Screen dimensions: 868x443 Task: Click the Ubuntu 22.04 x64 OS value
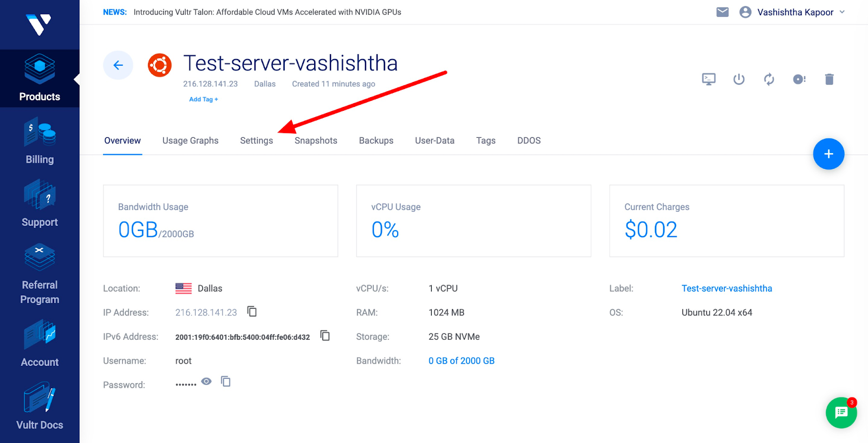coord(717,313)
